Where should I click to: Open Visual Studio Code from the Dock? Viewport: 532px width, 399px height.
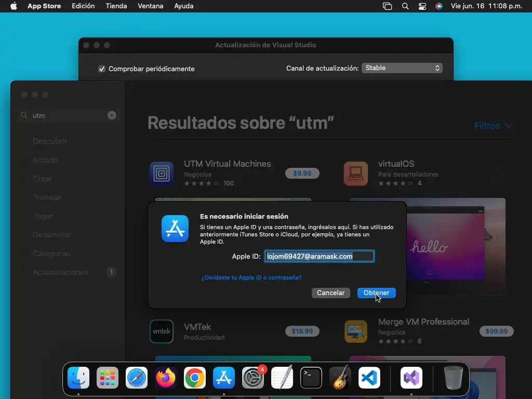pyautogui.click(x=369, y=378)
